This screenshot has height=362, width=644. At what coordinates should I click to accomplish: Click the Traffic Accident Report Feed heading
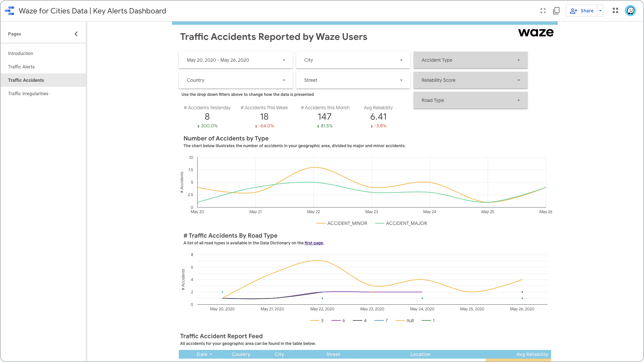point(221,336)
